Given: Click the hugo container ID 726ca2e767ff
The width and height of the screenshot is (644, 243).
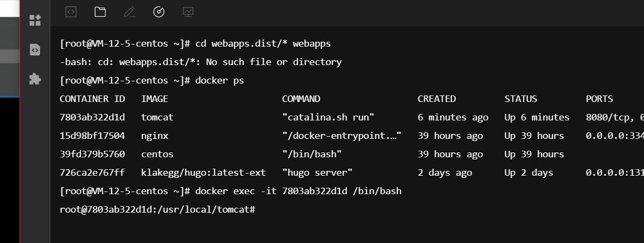Looking at the screenshot, I should [92, 173].
